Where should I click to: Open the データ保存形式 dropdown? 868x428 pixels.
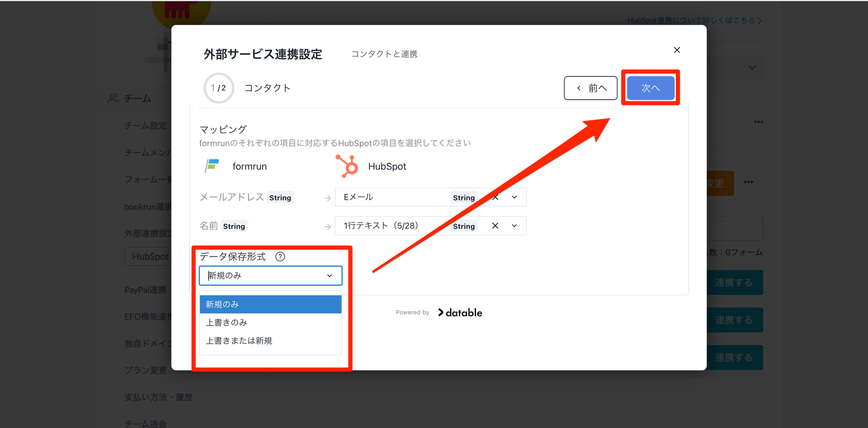(x=270, y=276)
